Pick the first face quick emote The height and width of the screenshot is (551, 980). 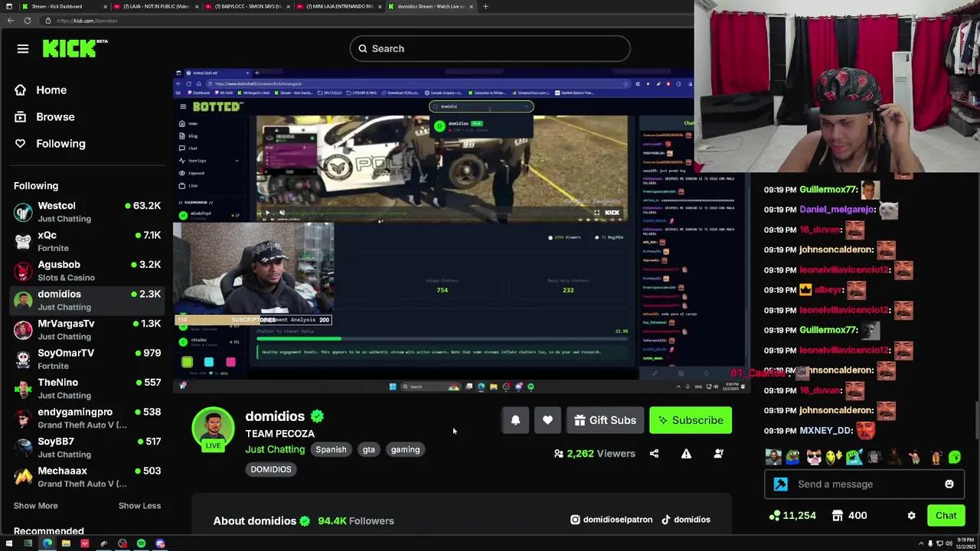click(x=773, y=458)
